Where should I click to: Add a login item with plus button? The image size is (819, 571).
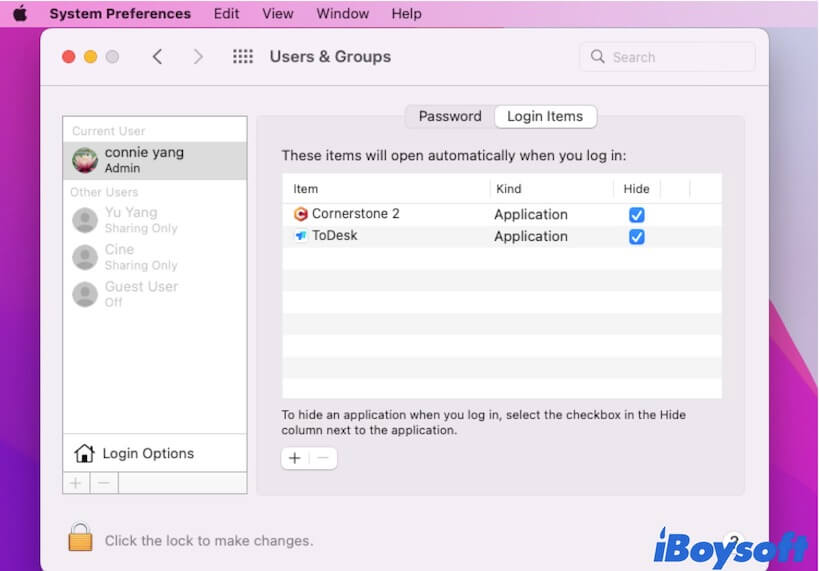[x=295, y=458]
